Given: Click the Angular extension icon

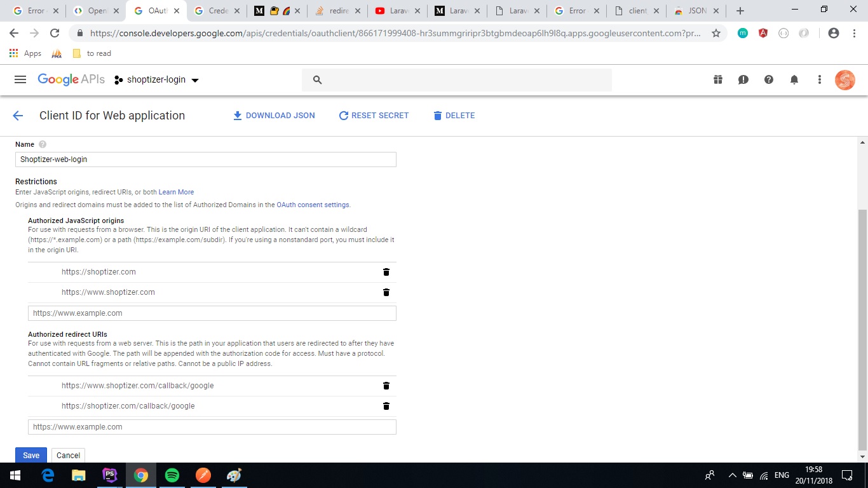Looking at the screenshot, I should [763, 33].
